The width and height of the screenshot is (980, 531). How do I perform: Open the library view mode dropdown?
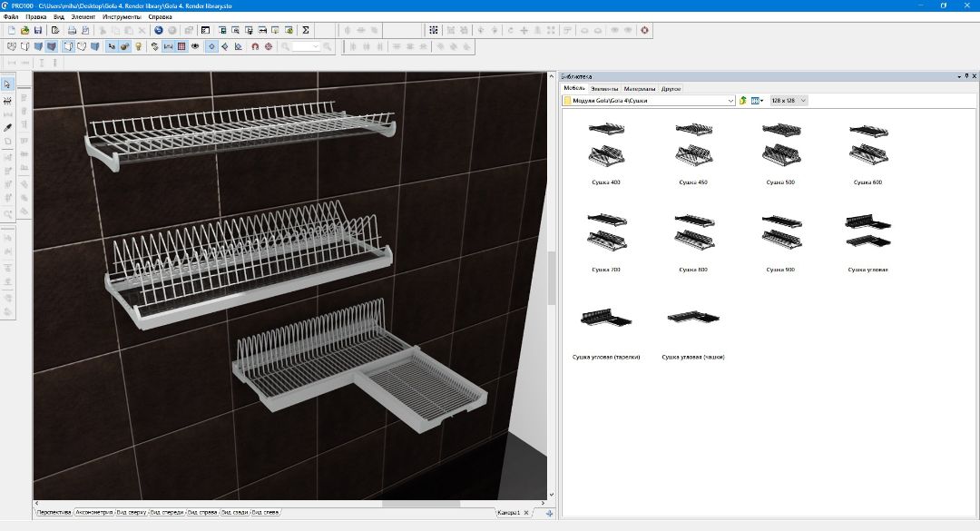758,101
